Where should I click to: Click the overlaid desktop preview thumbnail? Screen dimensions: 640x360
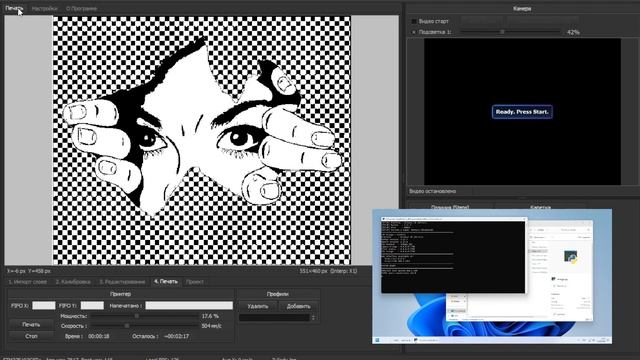492,276
